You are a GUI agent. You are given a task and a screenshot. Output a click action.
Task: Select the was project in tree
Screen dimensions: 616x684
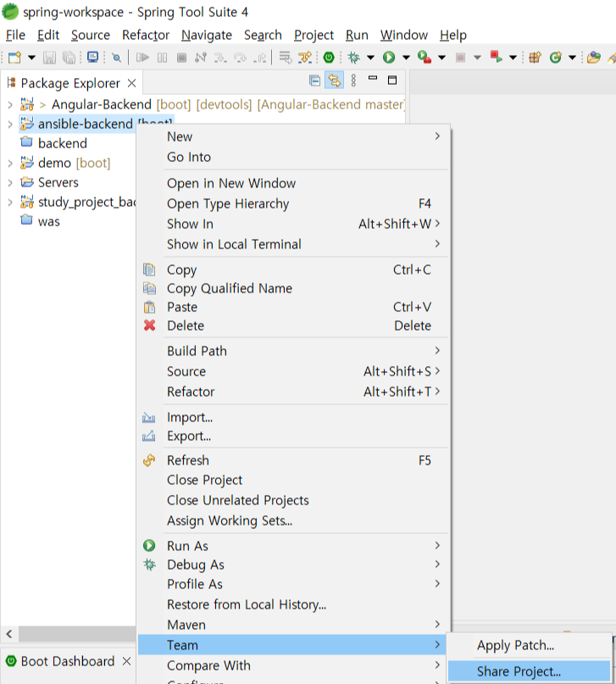coord(49,221)
